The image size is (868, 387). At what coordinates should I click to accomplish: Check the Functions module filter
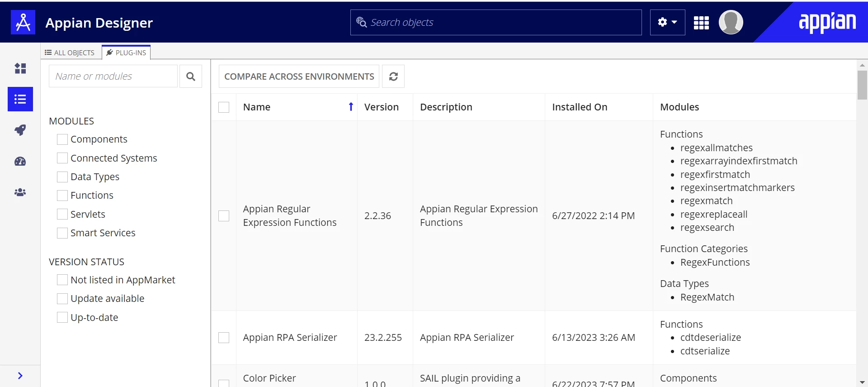pos(62,196)
